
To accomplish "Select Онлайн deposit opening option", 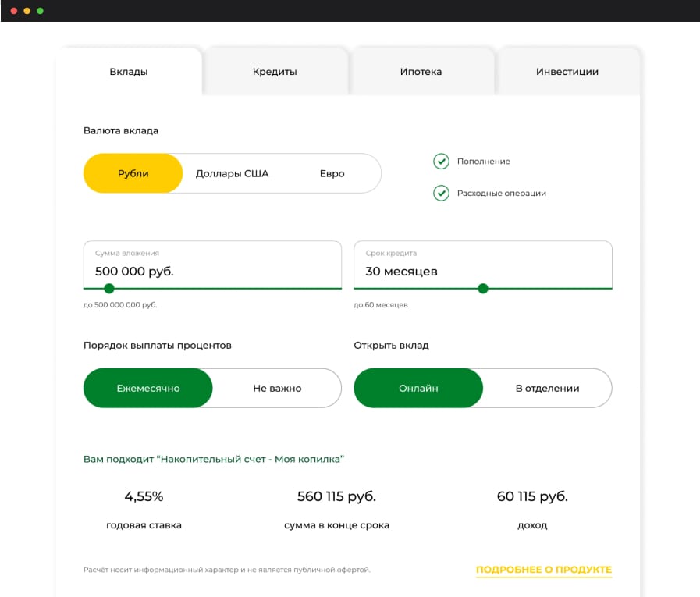I will 418,388.
